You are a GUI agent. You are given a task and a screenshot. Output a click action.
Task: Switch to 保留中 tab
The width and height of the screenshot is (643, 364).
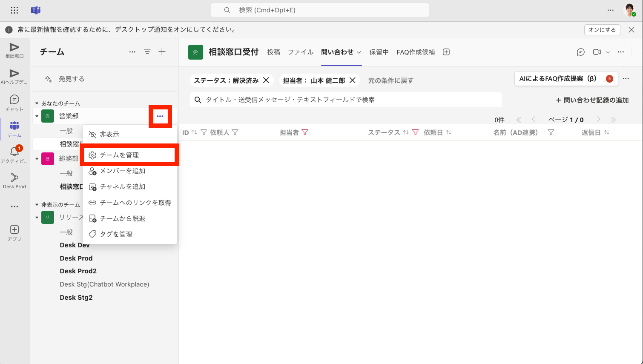[379, 52]
